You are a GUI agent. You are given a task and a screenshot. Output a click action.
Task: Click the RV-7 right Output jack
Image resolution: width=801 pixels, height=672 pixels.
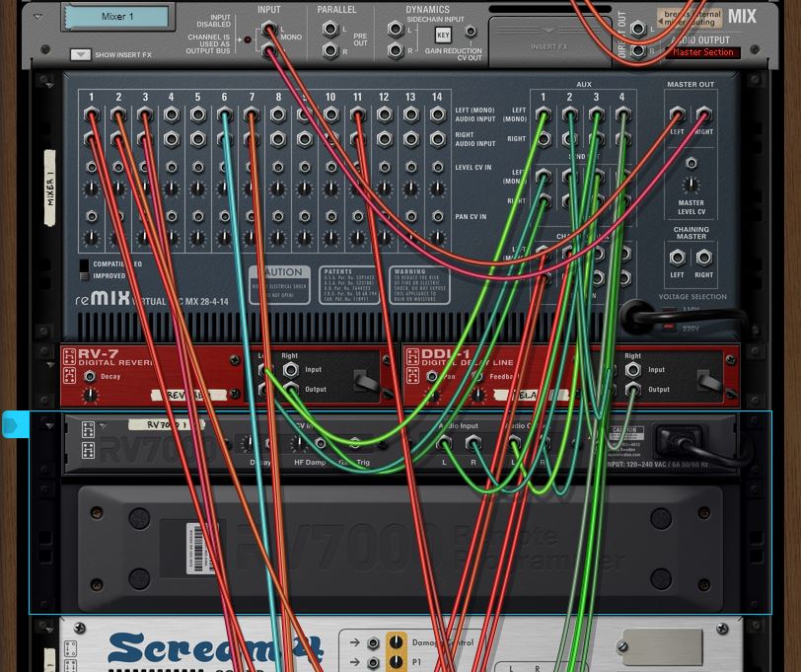tap(290, 389)
